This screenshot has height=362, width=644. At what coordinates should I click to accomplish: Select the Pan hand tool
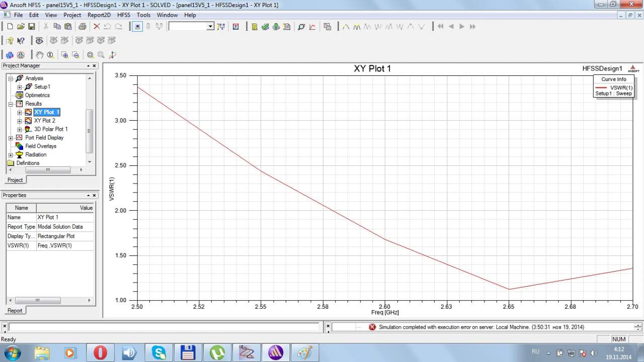click(39, 55)
